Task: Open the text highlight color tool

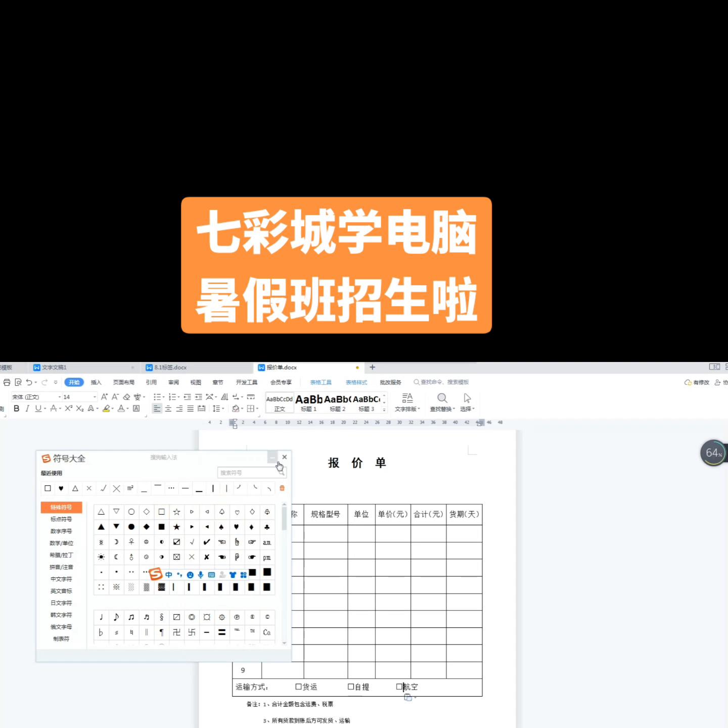Action: pos(107,408)
